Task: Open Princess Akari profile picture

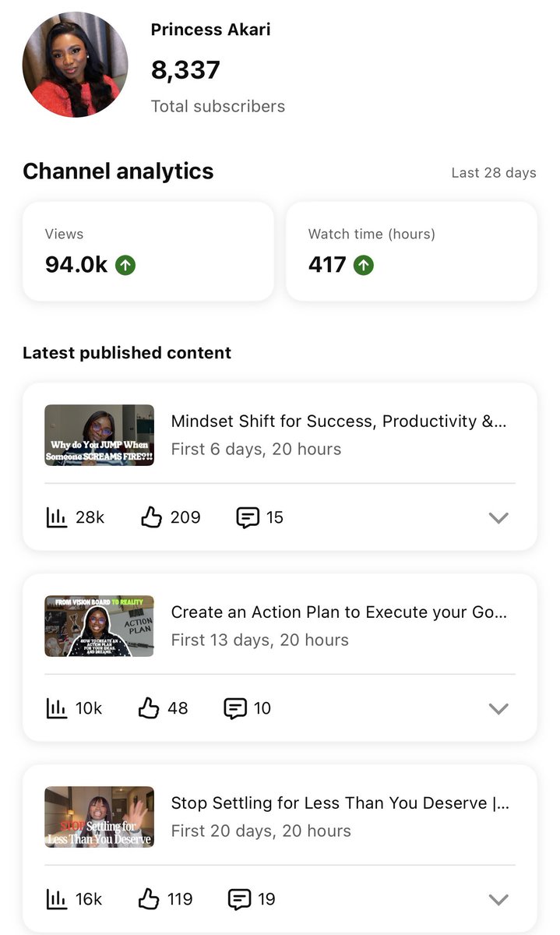Action: tap(75, 65)
